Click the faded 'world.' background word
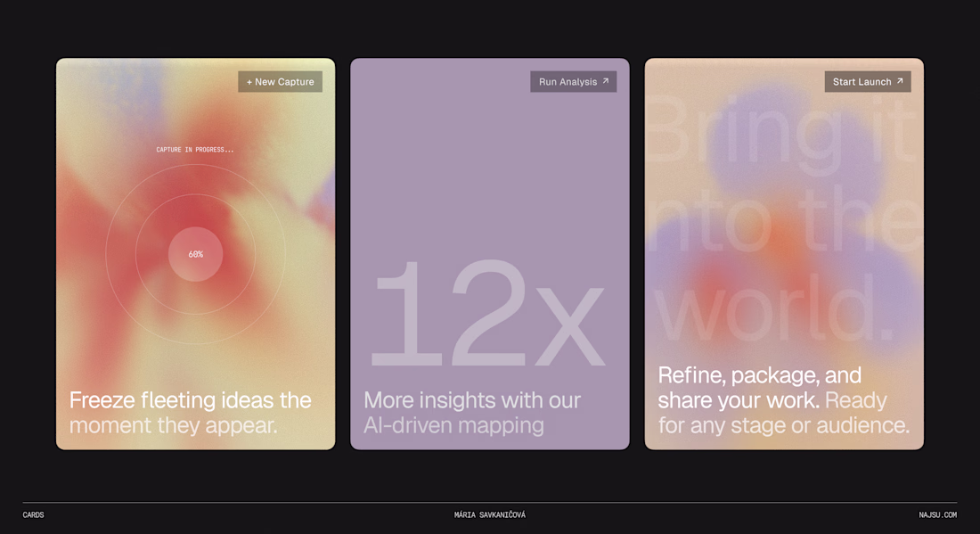The image size is (980, 534). pos(775,308)
